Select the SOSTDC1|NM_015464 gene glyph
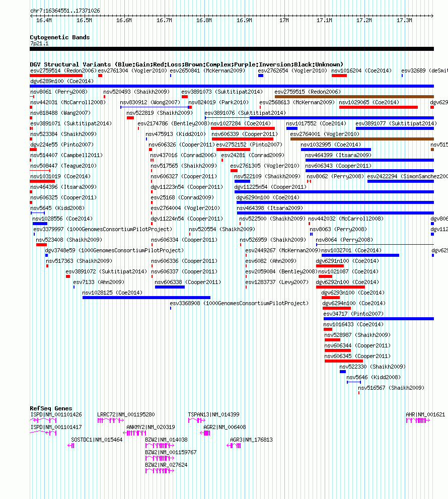448x499 pixels. pyautogui.click(x=71, y=446)
